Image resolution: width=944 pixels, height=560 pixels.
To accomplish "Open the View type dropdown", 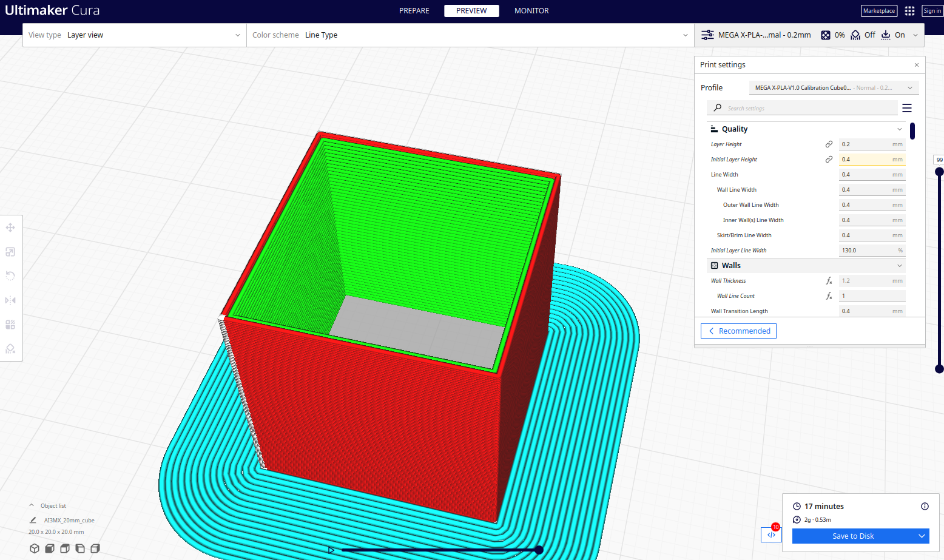I will 134,35.
